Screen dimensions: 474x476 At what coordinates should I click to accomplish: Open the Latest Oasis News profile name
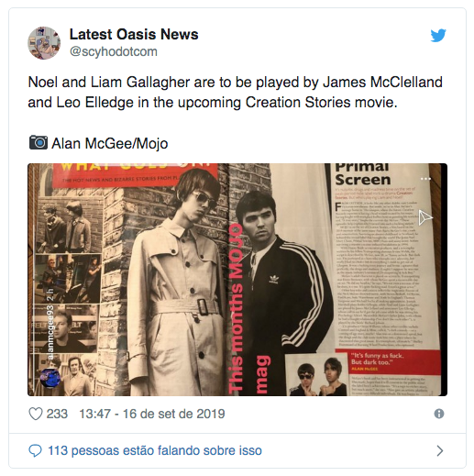coord(134,34)
